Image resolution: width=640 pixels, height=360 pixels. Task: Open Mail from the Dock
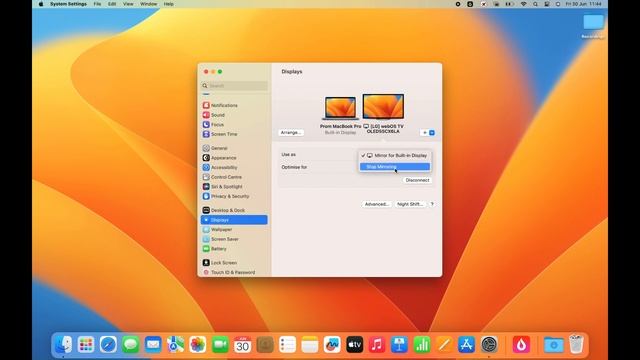153,345
